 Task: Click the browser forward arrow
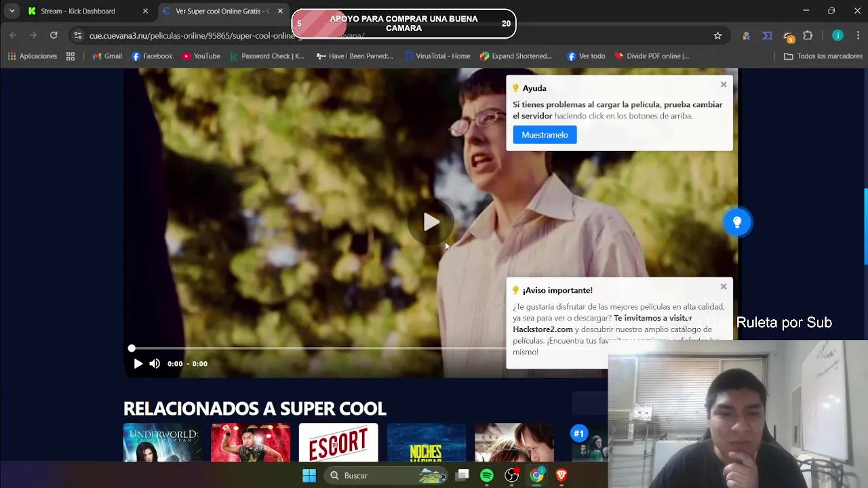pos(33,35)
